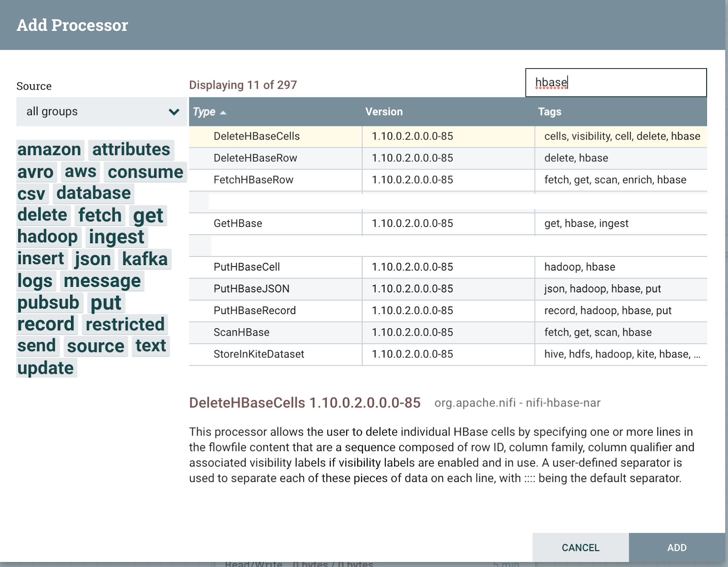Click the 'DeleteHBaseCells 1.10.0.2.0.0.0-85' details heading

click(x=305, y=403)
